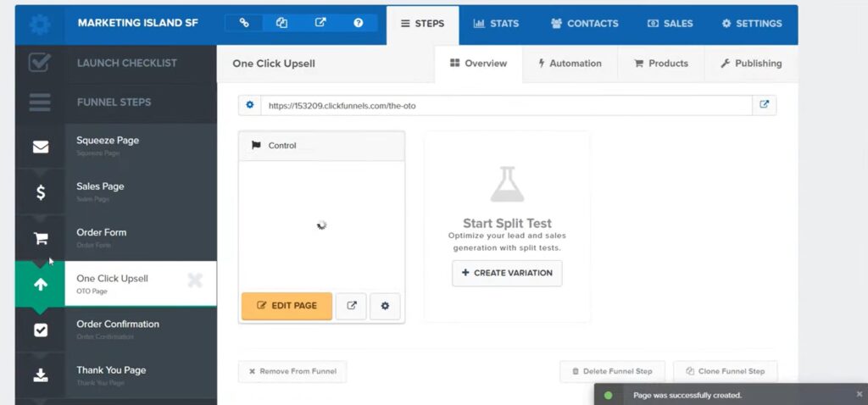Viewport: 868px width, 405px height.
Task: Click the up-arrow One Click Upsell icon
Action: [41, 285]
